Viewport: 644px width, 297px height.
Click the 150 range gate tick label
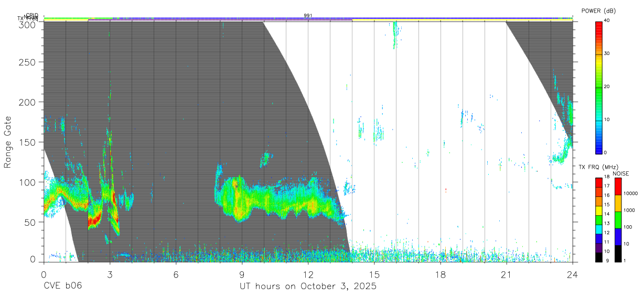[28, 142]
